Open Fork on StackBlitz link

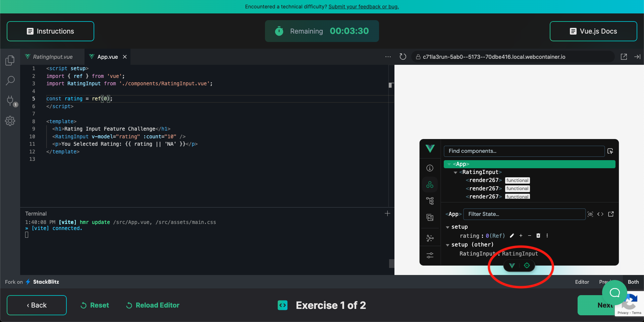tap(32, 282)
